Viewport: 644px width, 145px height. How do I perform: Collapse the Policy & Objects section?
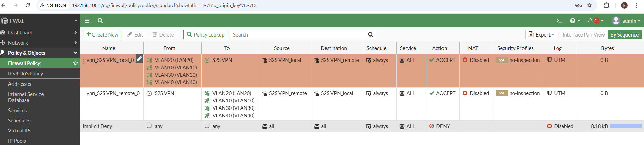(40, 53)
